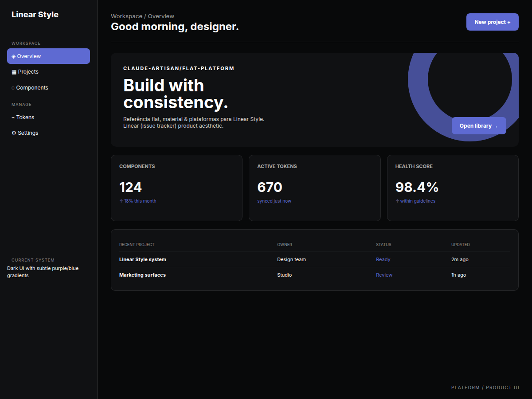Open the Marketing surfaces project row

315,275
